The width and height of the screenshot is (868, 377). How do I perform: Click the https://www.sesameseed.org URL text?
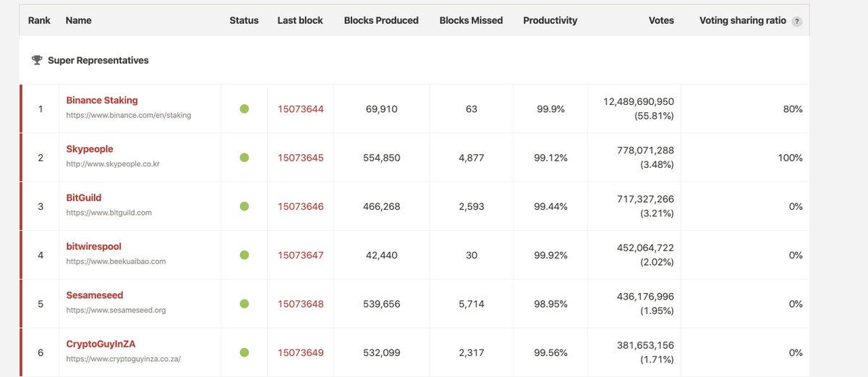point(116,310)
